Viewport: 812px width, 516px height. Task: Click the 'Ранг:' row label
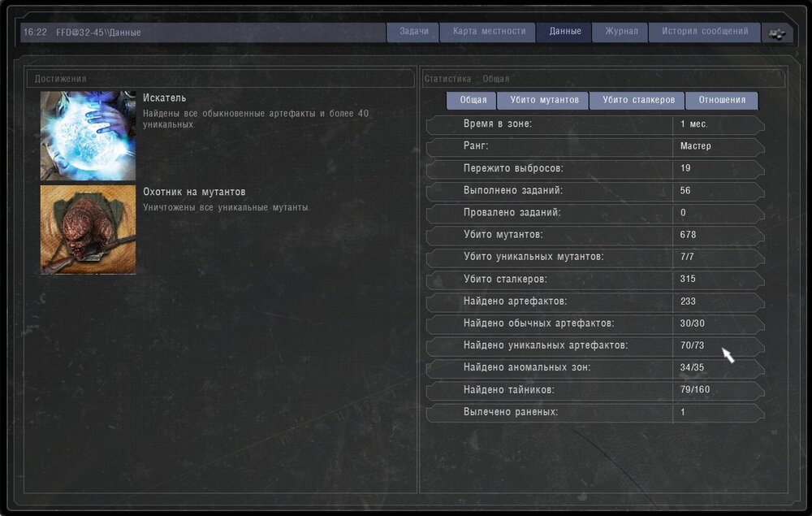click(475, 146)
